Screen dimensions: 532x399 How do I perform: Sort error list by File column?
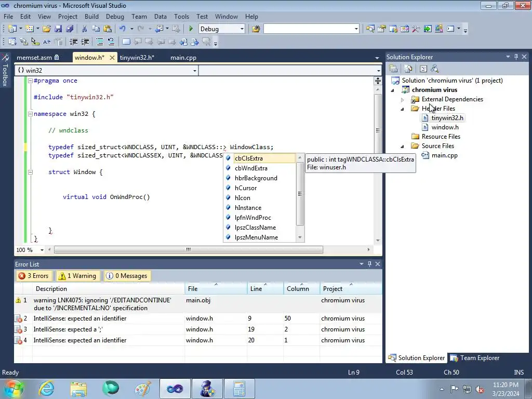coord(216,289)
